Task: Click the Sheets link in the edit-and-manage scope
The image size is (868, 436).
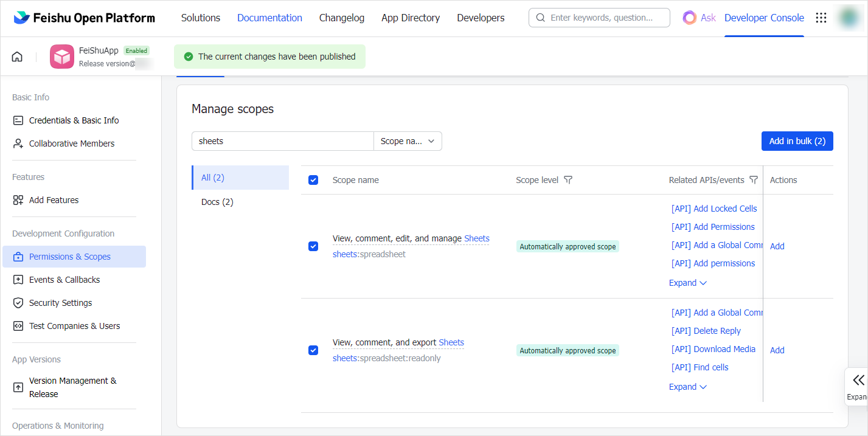Action: pyautogui.click(x=477, y=238)
